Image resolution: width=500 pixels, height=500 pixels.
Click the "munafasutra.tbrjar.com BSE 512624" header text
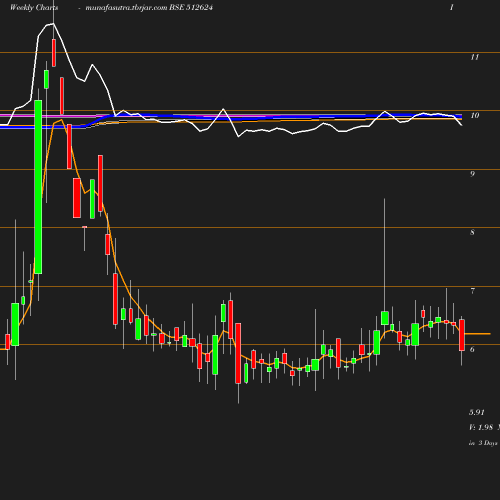(149, 8)
